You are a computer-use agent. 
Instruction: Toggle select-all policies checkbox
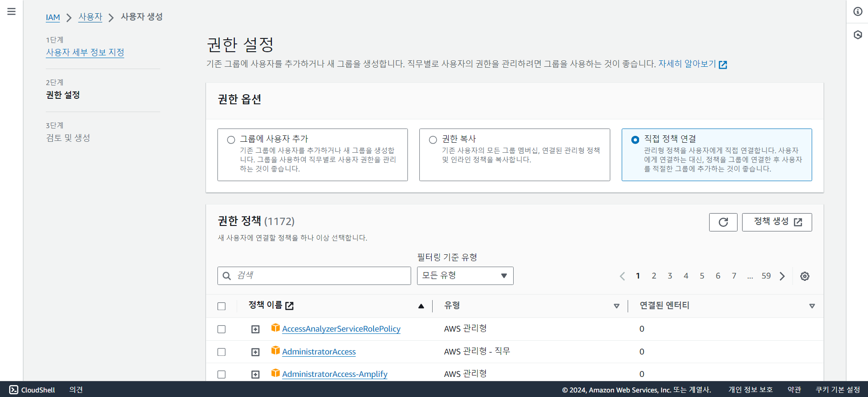coord(222,306)
